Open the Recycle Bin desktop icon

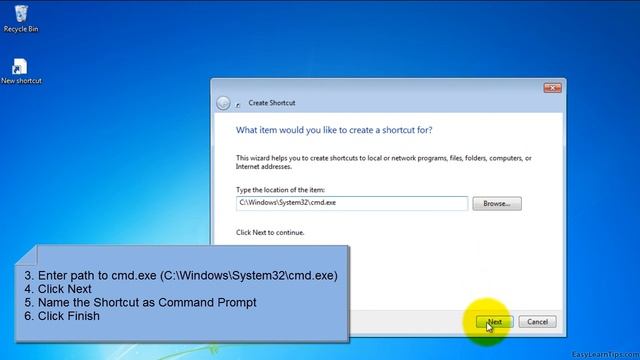click(x=21, y=18)
